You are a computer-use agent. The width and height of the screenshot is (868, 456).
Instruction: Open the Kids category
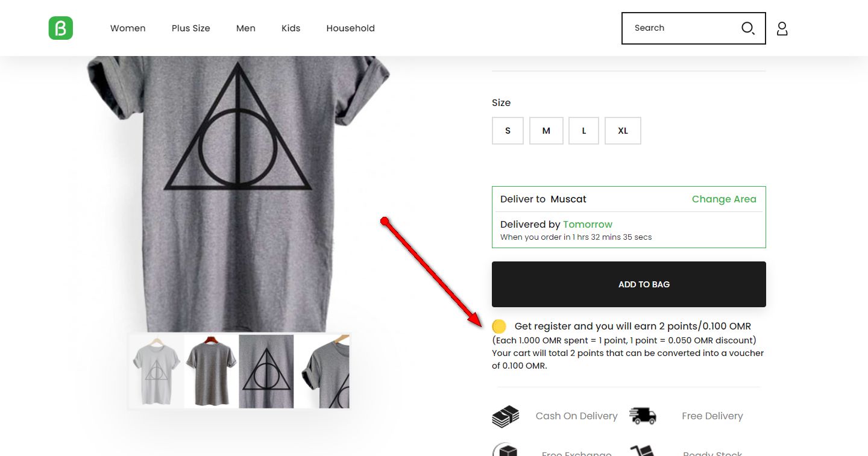click(x=291, y=28)
